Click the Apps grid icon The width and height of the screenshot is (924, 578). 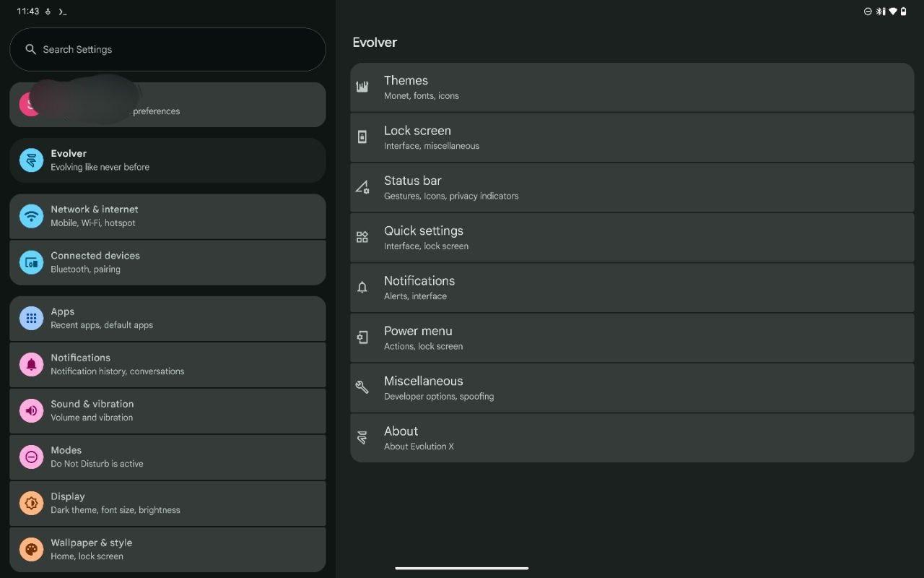(x=31, y=318)
